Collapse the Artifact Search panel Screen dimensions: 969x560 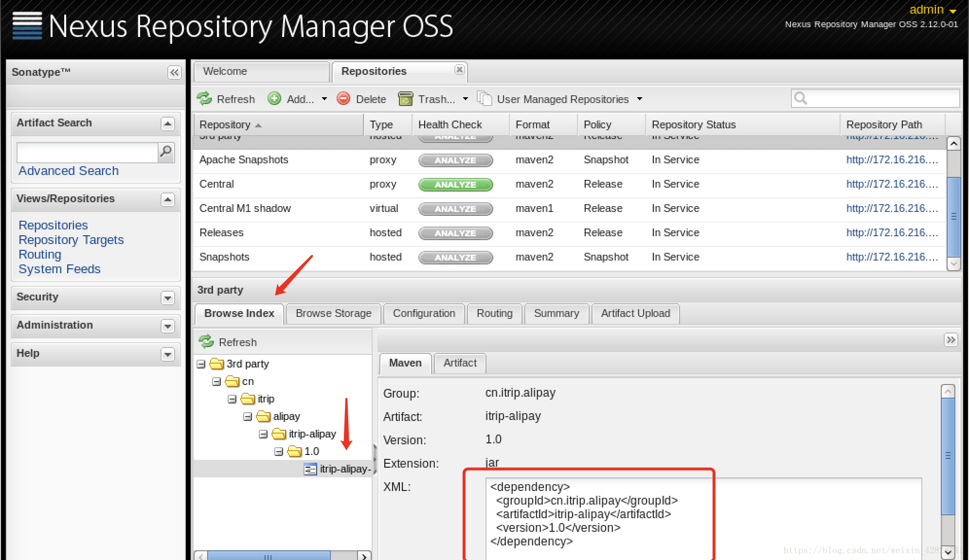167,124
